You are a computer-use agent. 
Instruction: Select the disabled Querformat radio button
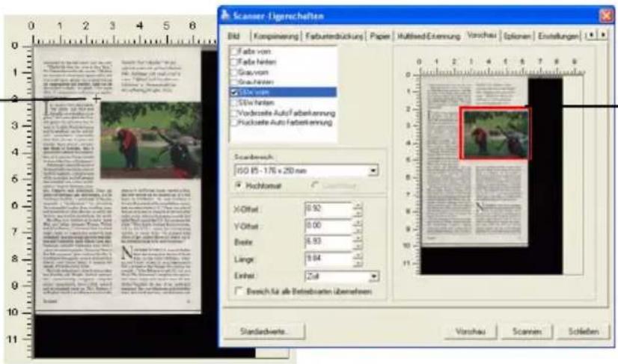pos(314,185)
